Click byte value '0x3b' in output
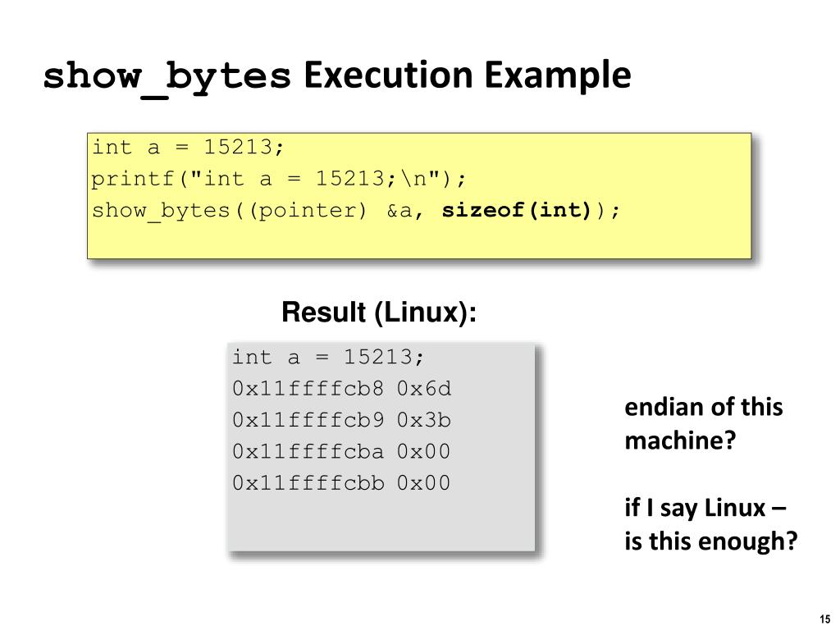Viewport: 840px width, 630px height. point(424,420)
